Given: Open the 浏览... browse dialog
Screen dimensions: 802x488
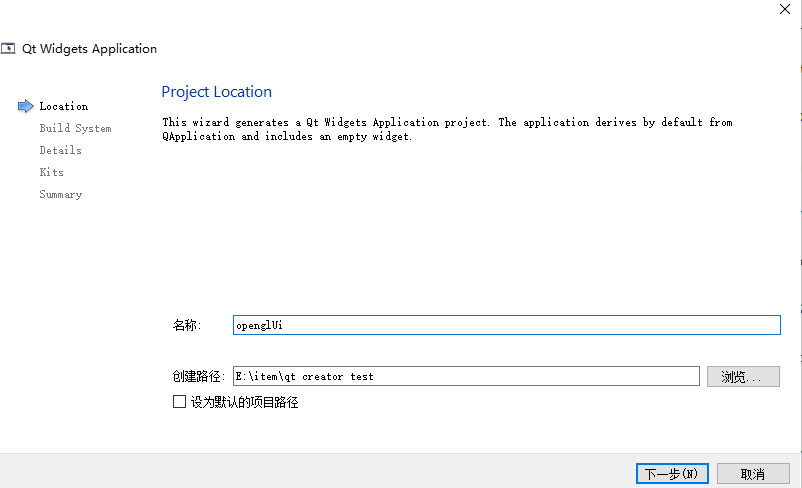Looking at the screenshot, I should [x=743, y=376].
